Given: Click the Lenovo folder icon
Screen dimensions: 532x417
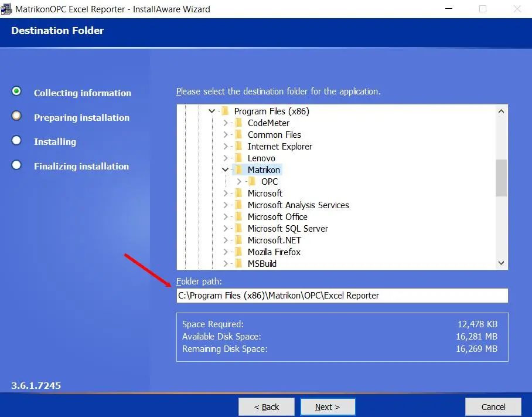Looking at the screenshot, I should click(x=238, y=158).
